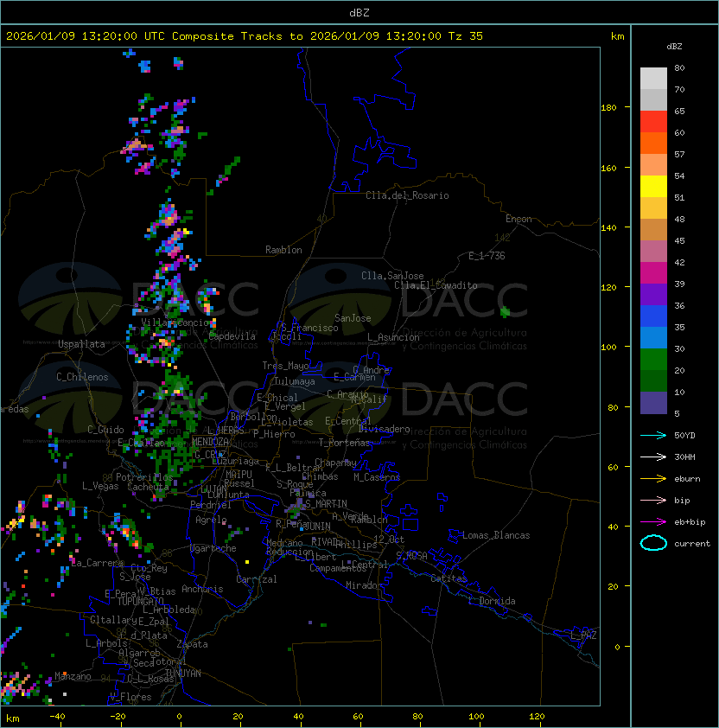Click the 'L_Dormida' map label

coord(492,601)
